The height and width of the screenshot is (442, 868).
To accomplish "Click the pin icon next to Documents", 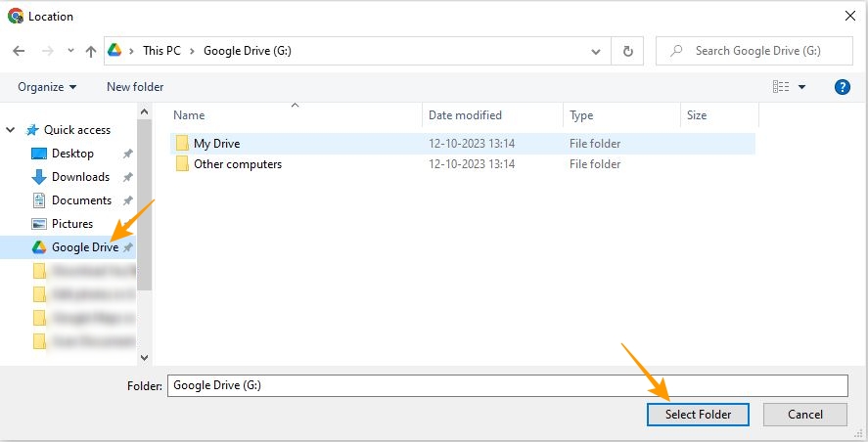I will pos(128,200).
